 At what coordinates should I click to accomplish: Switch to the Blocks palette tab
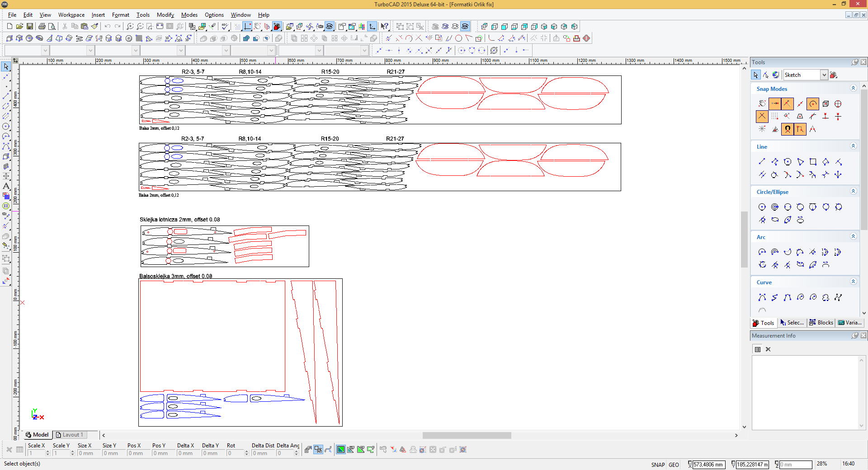point(821,323)
